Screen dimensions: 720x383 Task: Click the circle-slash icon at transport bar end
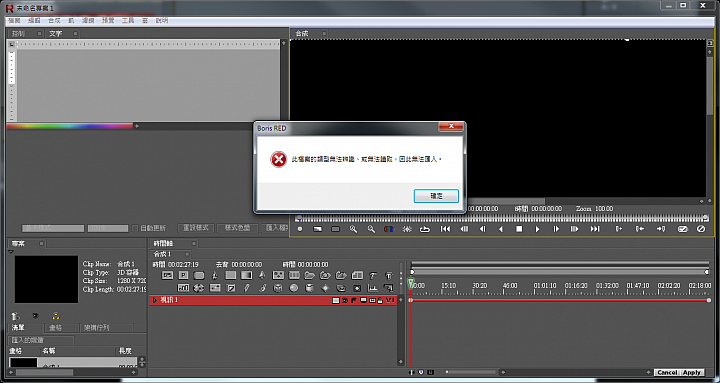tap(701, 229)
